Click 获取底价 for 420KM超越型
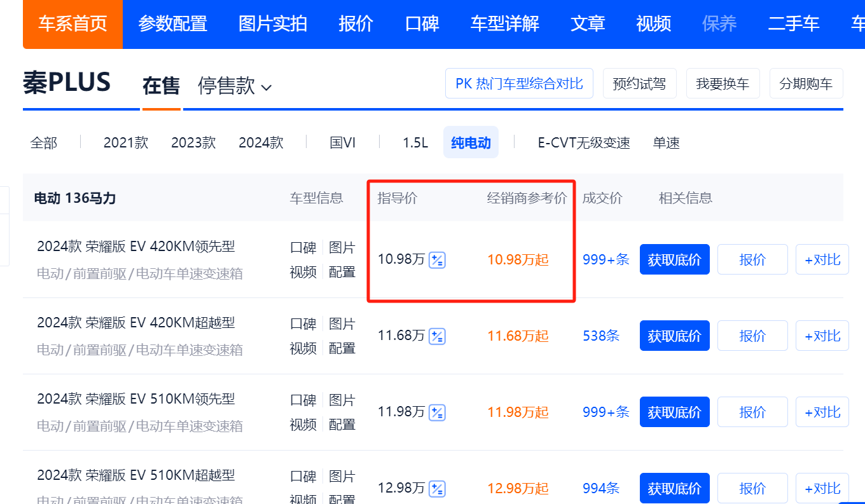 click(675, 336)
